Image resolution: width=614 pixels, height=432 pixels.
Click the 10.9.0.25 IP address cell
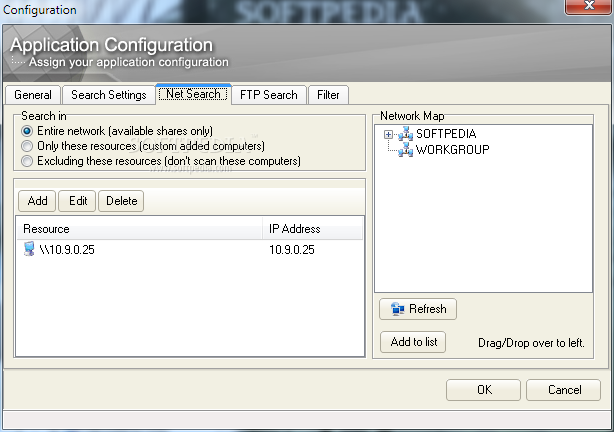(x=292, y=249)
